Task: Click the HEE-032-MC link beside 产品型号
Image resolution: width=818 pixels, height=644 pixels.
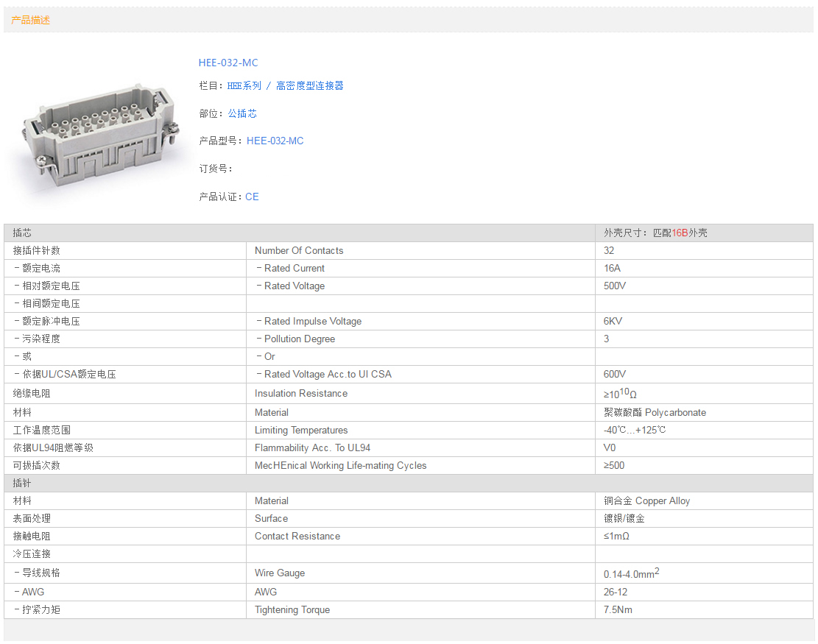Action: click(275, 141)
